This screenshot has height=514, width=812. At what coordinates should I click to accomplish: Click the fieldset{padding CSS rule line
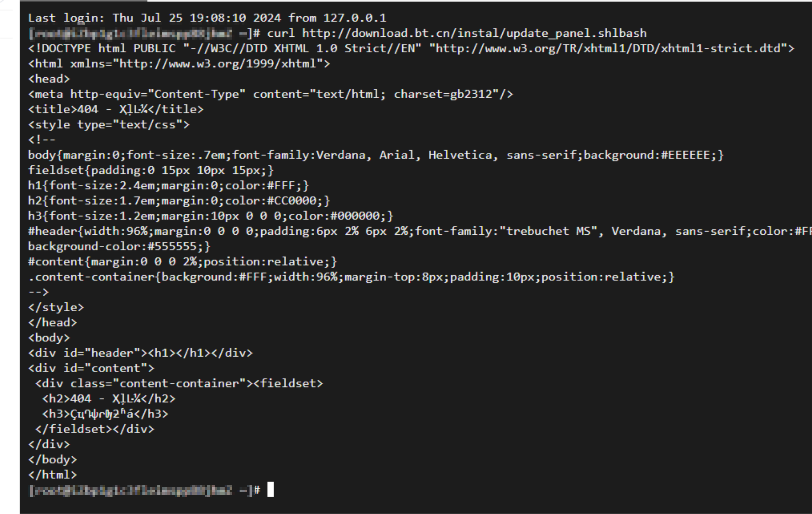coord(151,170)
